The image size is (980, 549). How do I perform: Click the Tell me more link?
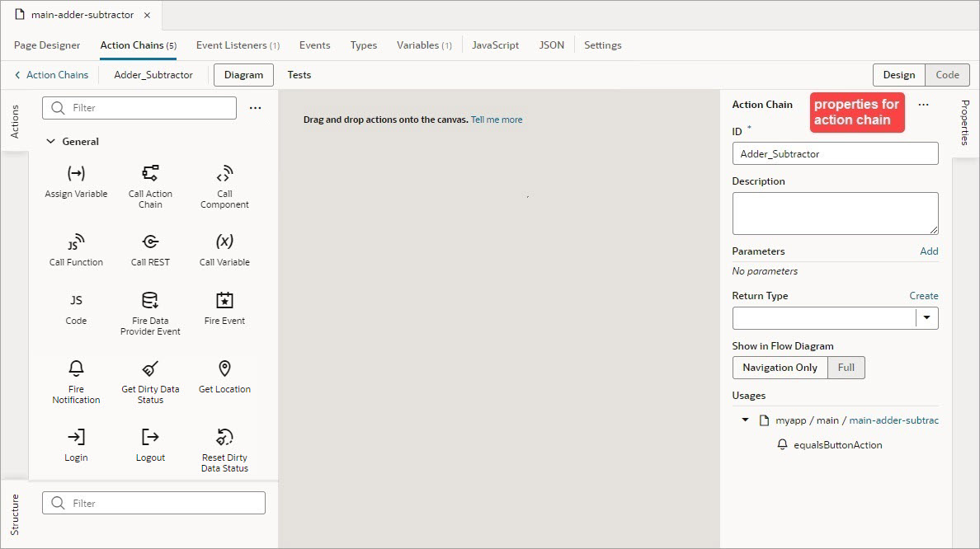click(497, 120)
